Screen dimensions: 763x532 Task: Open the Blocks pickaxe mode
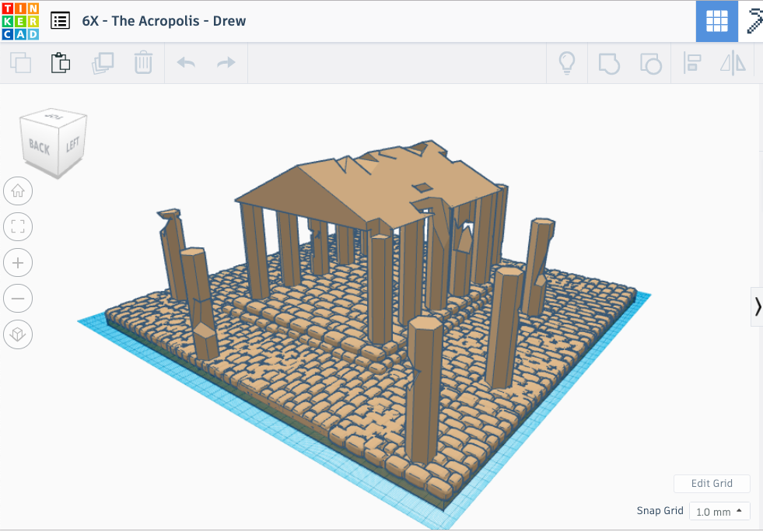754,21
